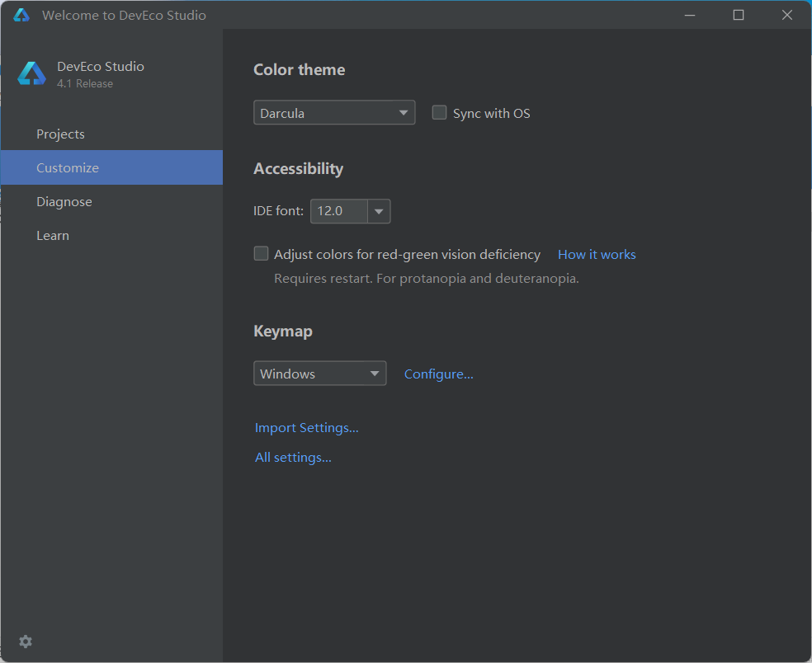Enable adjust colors for red-green vision deficiency
Screen dimensions: 812x663
[261, 253]
